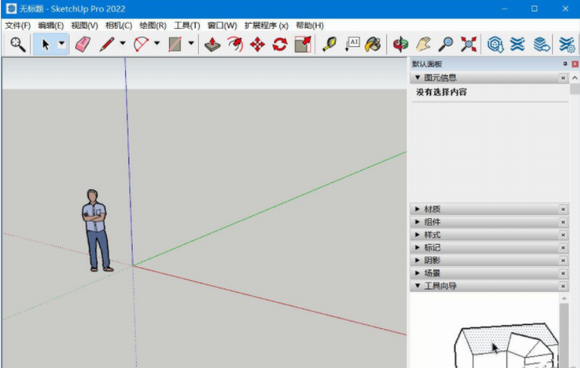
Task: Open the Extension Manager icon
Action: pyautogui.click(x=566, y=44)
